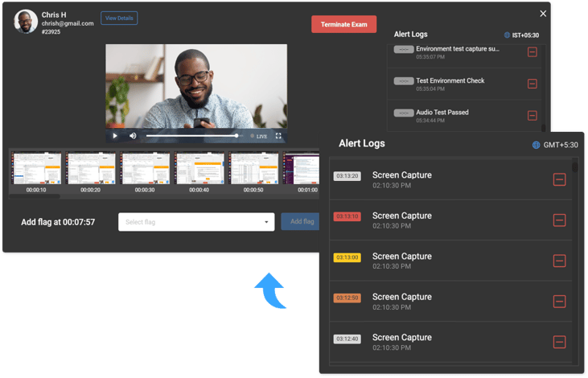Click the Add flag button

coord(300,222)
